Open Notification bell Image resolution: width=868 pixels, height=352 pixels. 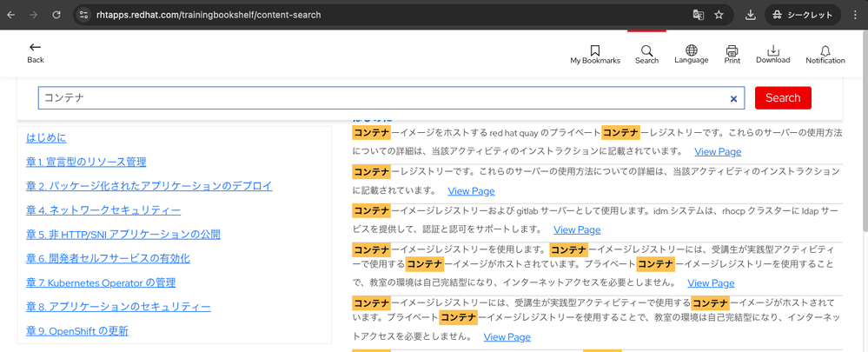[x=825, y=51]
